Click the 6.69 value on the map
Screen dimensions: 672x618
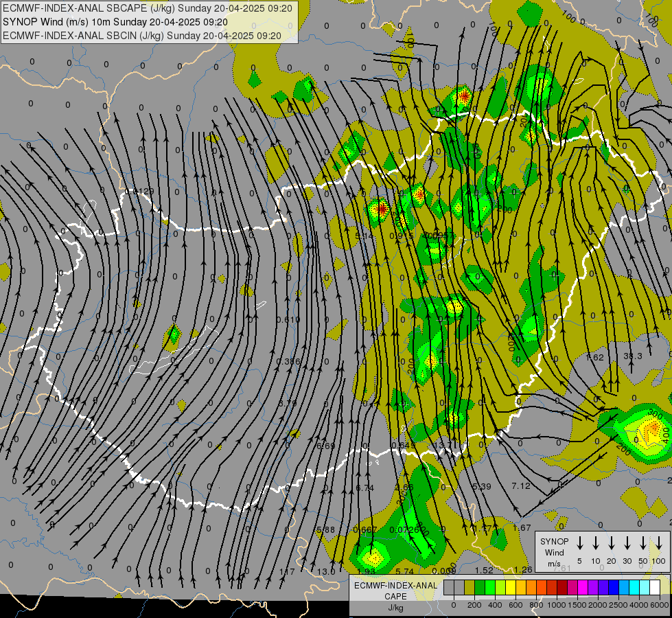click(x=326, y=446)
